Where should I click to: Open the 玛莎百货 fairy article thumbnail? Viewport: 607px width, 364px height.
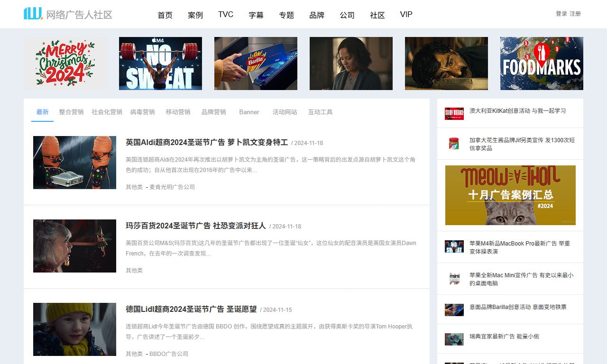tap(74, 246)
